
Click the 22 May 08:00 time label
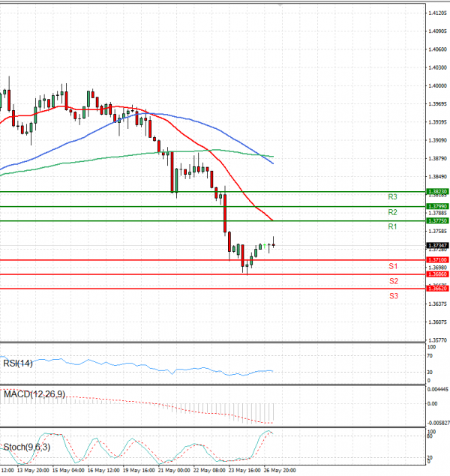coord(209,470)
